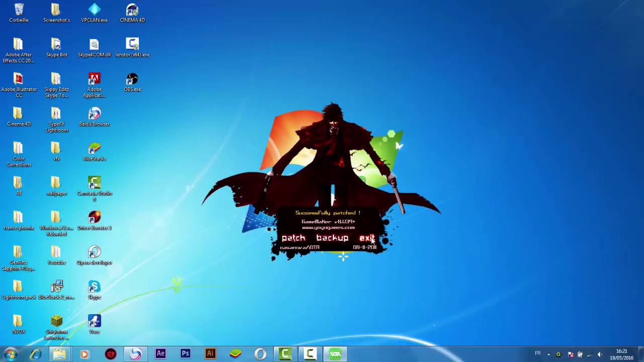
Task: Select the OBS.exe shortcut
Action: (x=132, y=82)
